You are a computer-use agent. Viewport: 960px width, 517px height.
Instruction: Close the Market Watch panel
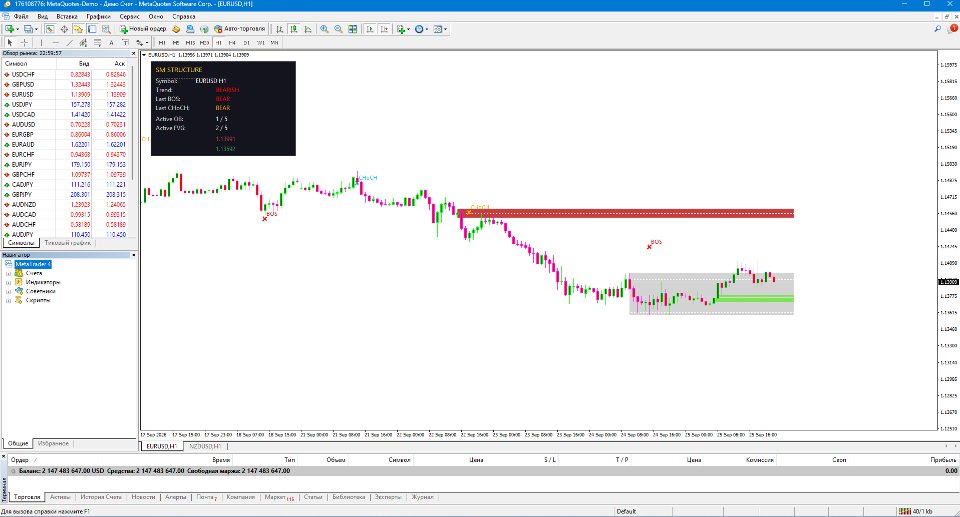[x=133, y=53]
